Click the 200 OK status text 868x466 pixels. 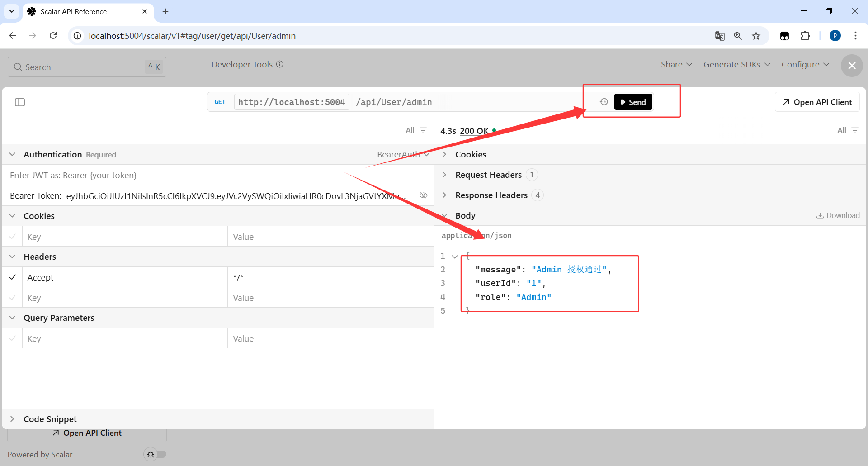[474, 131]
